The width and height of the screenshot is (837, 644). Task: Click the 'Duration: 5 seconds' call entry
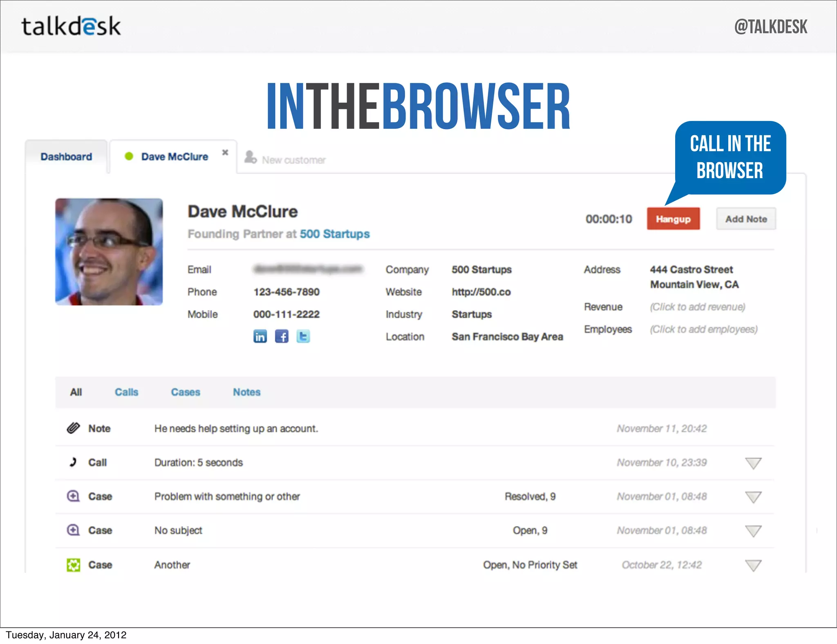click(x=199, y=462)
